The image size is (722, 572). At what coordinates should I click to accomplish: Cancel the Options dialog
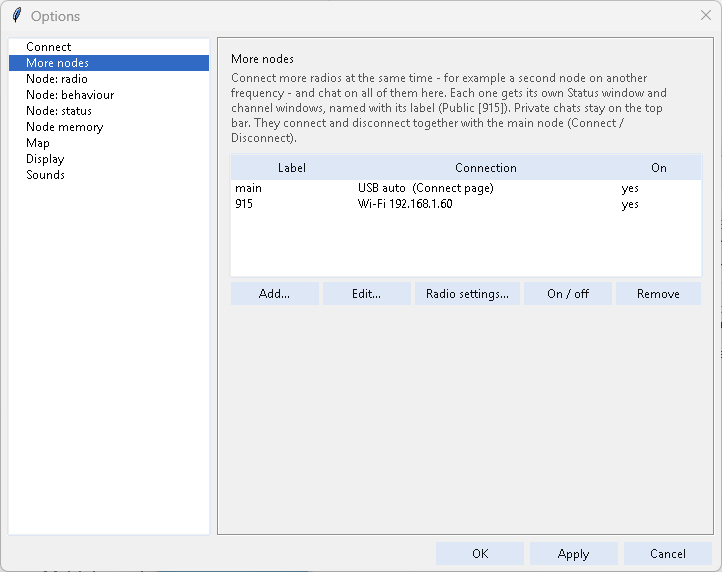click(x=668, y=554)
